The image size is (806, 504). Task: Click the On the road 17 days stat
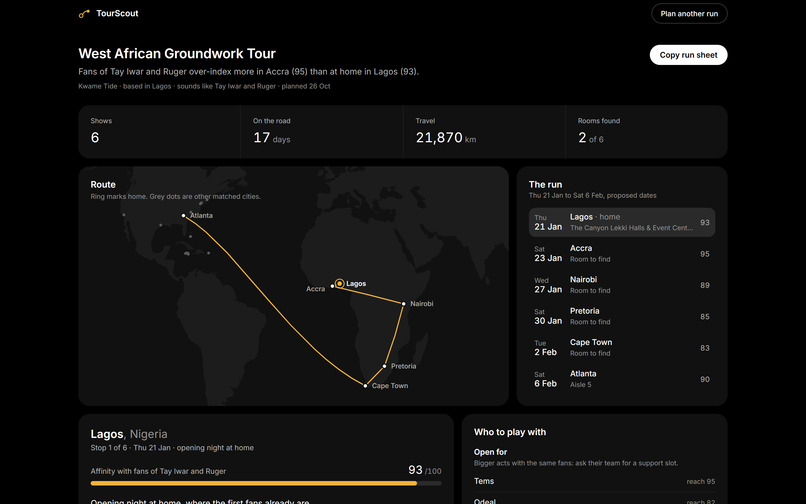click(x=322, y=132)
